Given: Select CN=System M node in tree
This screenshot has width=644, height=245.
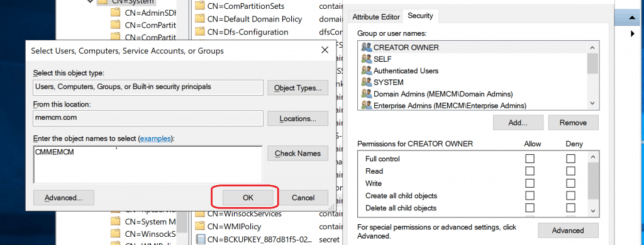Looking at the screenshot, I should (x=150, y=222).
